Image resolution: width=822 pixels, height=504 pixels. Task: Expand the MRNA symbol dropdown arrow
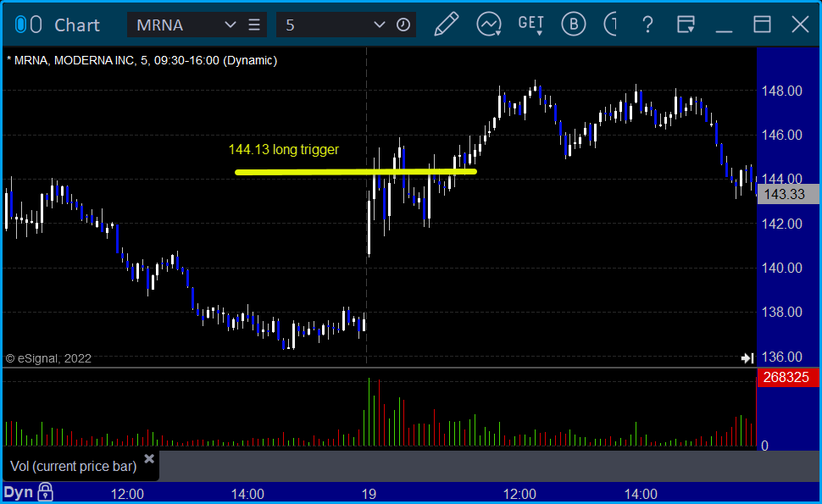coord(230,25)
